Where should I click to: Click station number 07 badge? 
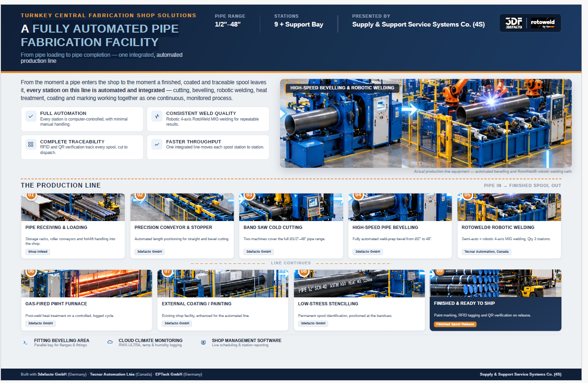click(x=167, y=271)
